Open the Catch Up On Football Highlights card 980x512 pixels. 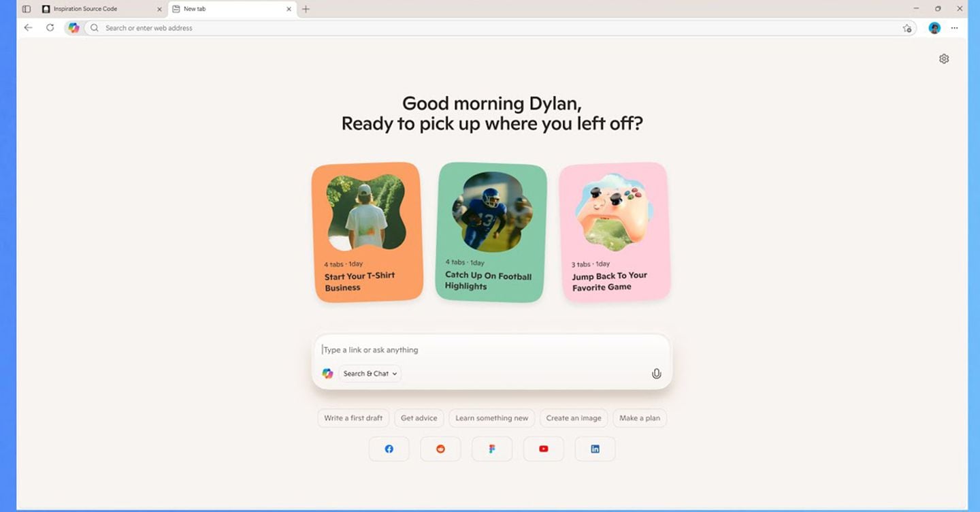click(x=491, y=231)
